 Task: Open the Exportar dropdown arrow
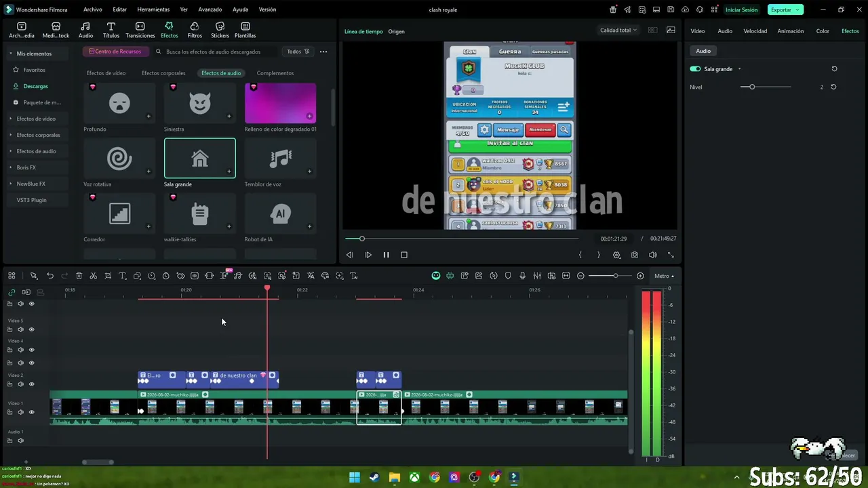(x=798, y=9)
